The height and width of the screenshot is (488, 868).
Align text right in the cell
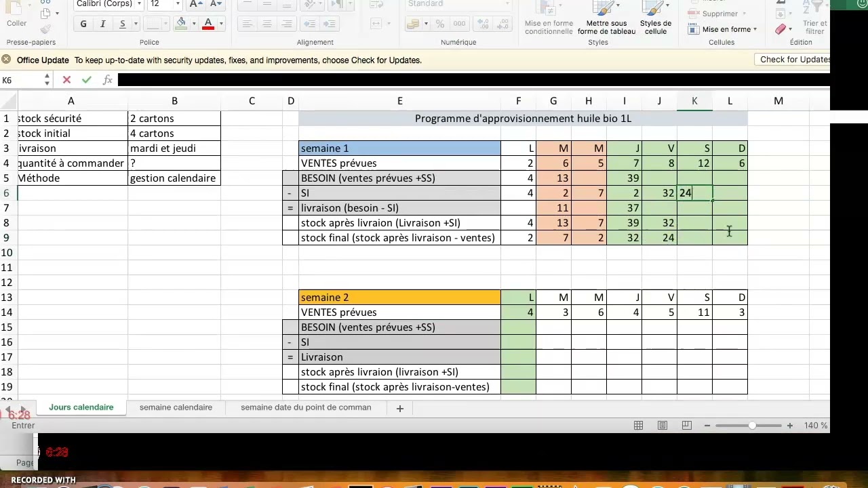point(287,24)
